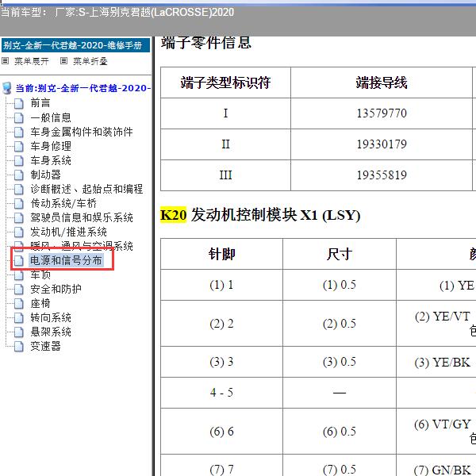Click the pin cell (6) 6
Screen dimensions: 476x476
point(221,432)
